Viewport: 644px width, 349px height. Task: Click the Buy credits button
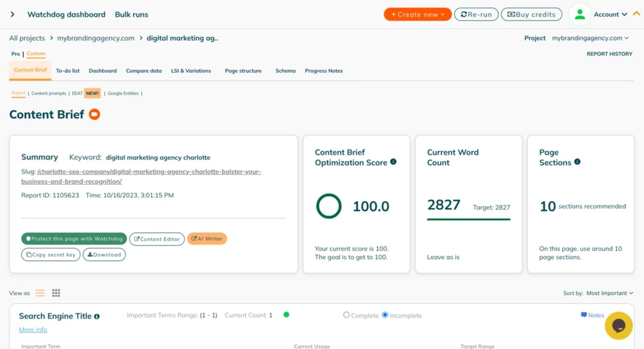(531, 14)
